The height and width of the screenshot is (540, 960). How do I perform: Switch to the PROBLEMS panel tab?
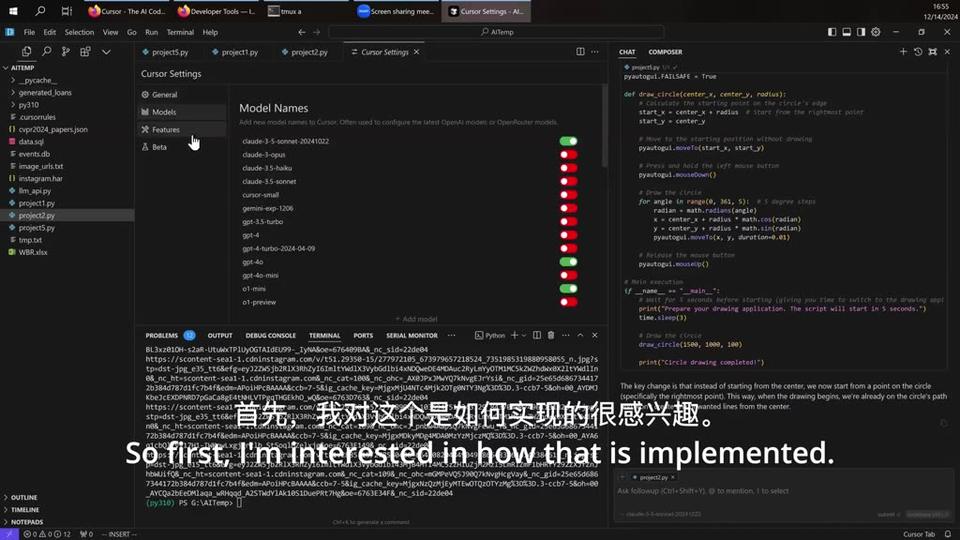(x=162, y=335)
